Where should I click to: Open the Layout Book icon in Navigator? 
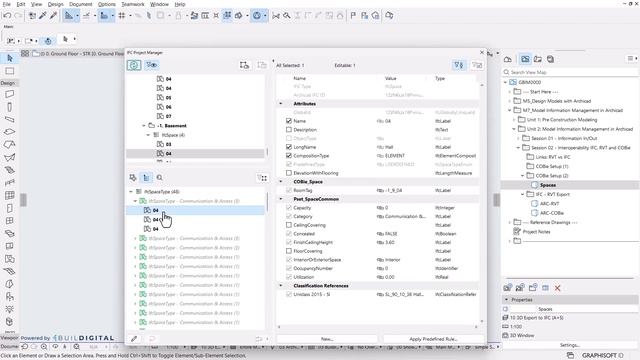538,59
